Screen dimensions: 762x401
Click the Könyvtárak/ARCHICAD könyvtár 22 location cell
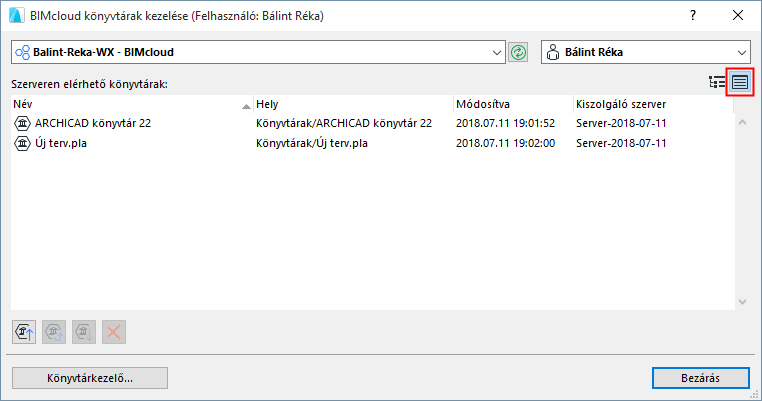coord(344,123)
